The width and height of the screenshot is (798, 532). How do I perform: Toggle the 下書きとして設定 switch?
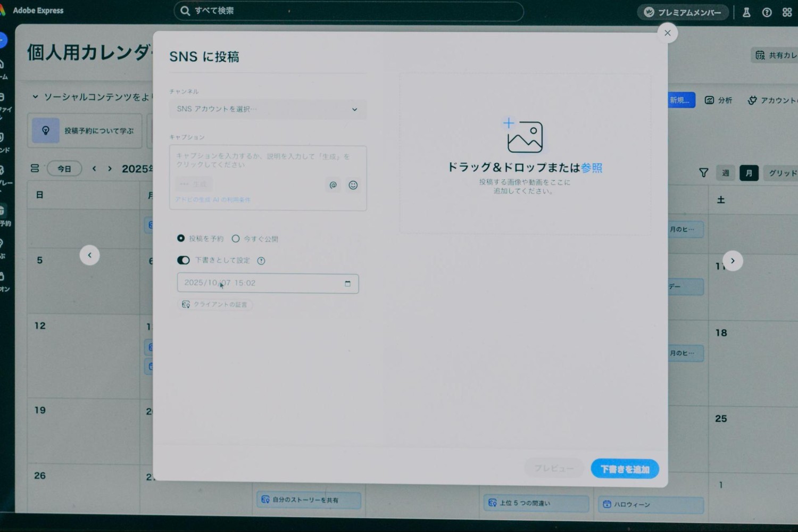coord(184,260)
